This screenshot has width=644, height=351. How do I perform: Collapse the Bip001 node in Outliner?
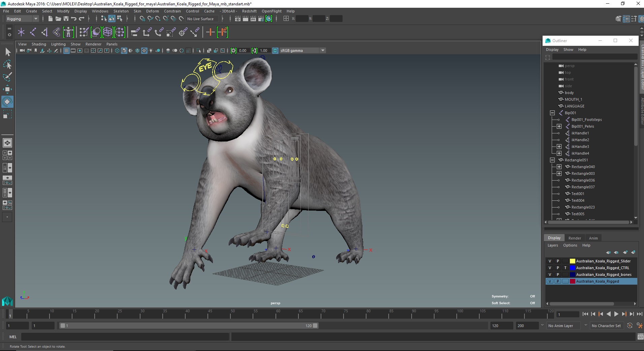tap(552, 113)
